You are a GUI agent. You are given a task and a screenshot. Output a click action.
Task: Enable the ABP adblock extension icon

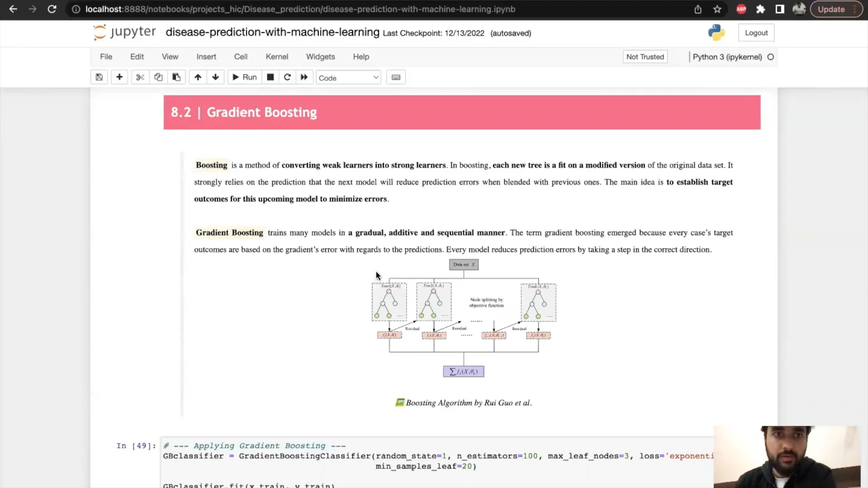coord(741,9)
